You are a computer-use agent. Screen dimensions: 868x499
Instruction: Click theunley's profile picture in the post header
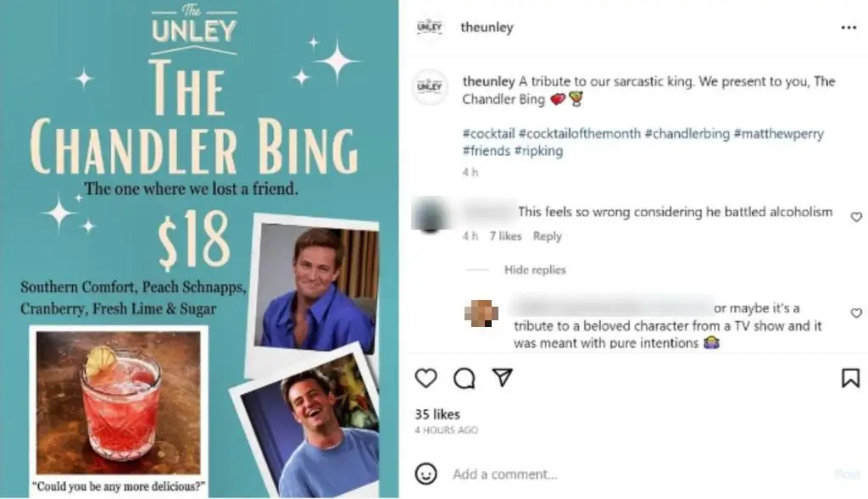(430, 26)
